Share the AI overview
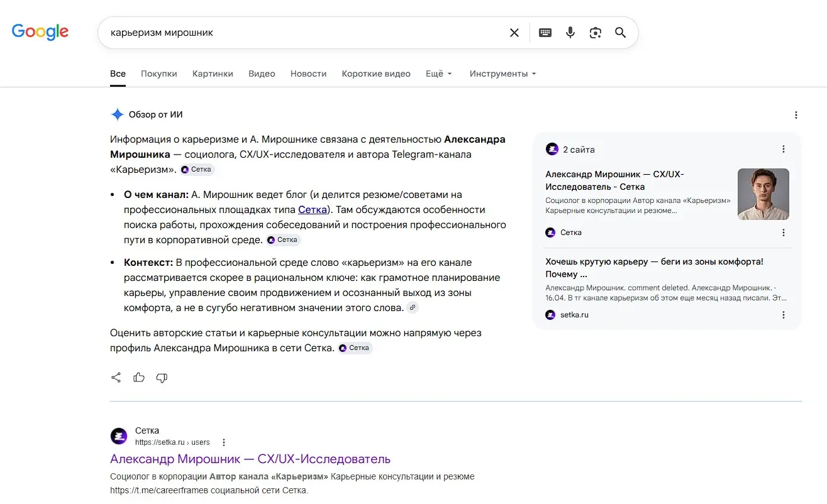Viewport: 827px width, 504px height. point(116,378)
